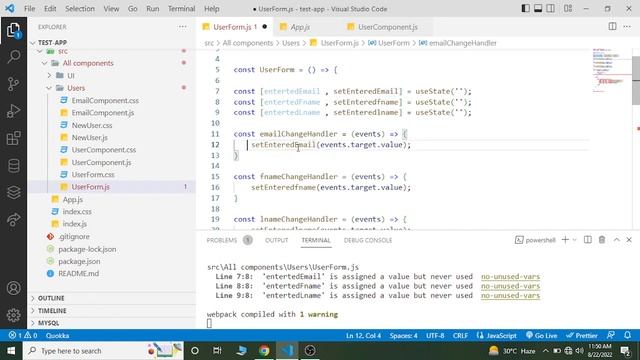The image size is (640, 360).
Task: Open the Run menu
Action: pos(153,9)
